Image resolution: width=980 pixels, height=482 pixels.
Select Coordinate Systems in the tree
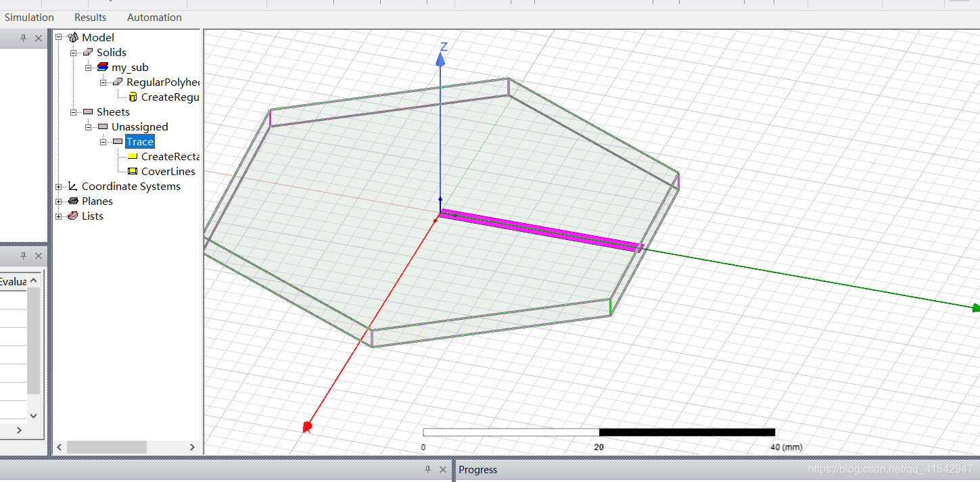click(131, 186)
